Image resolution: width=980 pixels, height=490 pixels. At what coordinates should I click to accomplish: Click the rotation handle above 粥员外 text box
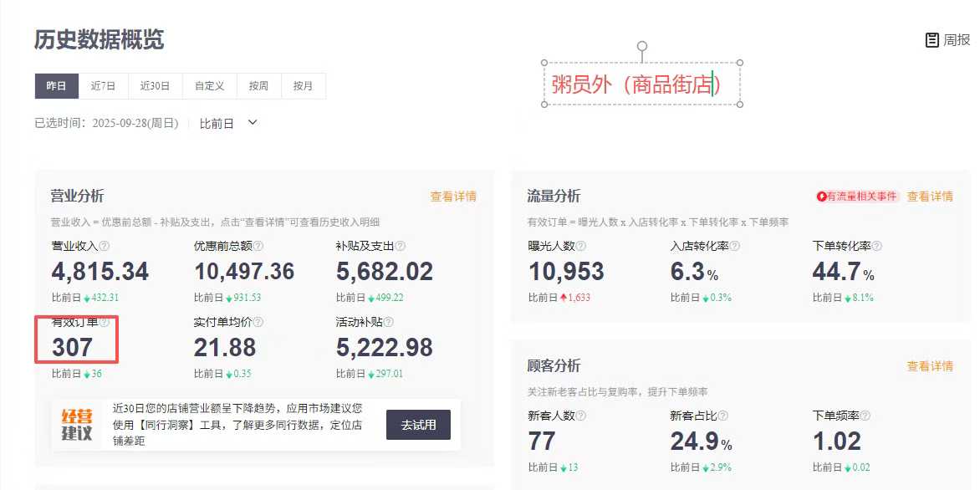642,46
